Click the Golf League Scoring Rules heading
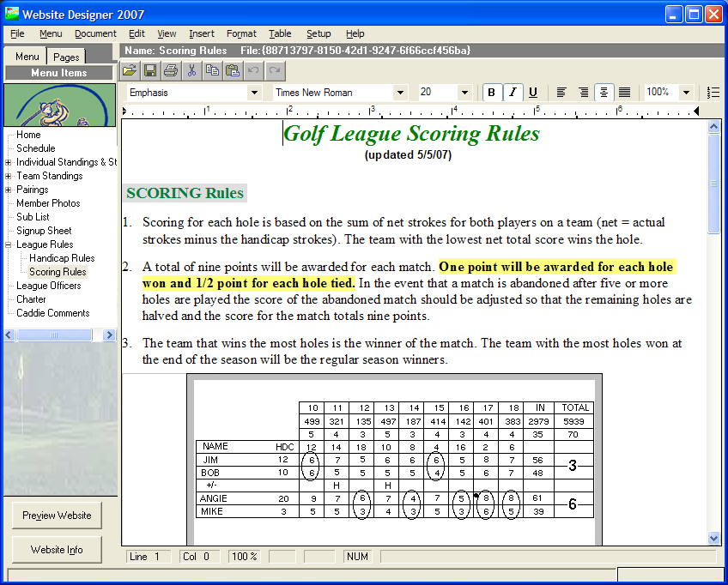The height and width of the screenshot is (585, 728). [411, 134]
